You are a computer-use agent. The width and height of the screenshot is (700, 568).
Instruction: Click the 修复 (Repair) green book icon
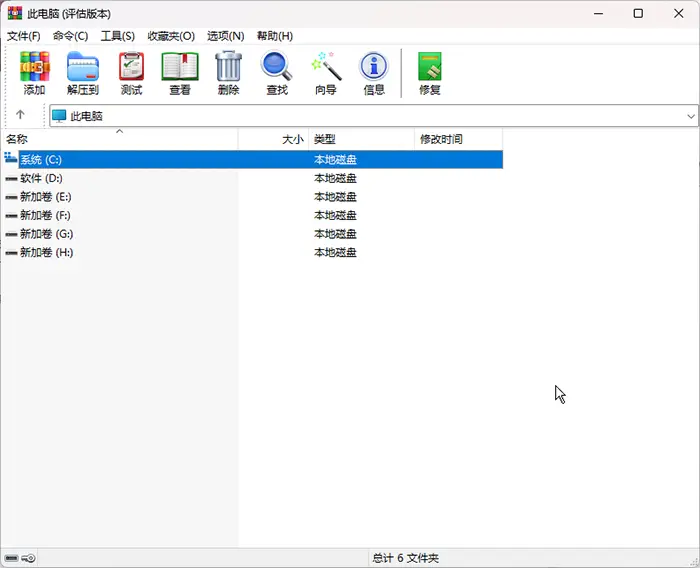(x=429, y=66)
